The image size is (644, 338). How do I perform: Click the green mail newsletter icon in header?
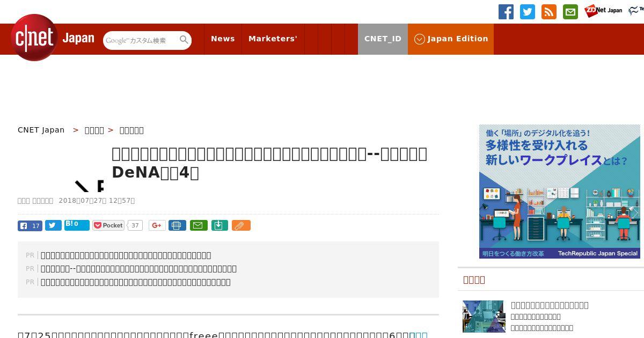(570, 12)
